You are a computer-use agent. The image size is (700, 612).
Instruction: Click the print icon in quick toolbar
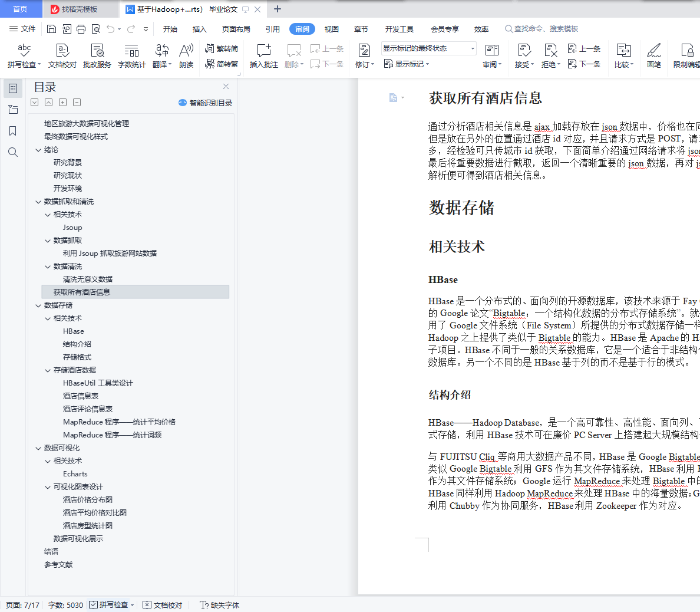[81, 29]
